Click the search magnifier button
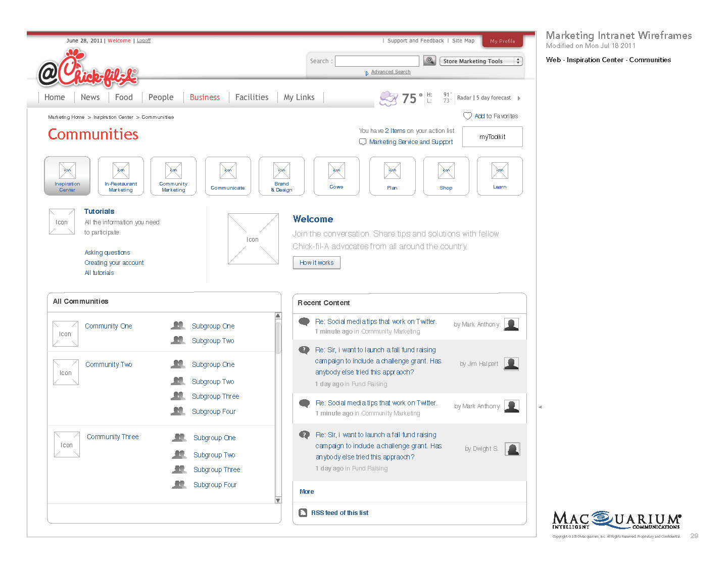 429,61
